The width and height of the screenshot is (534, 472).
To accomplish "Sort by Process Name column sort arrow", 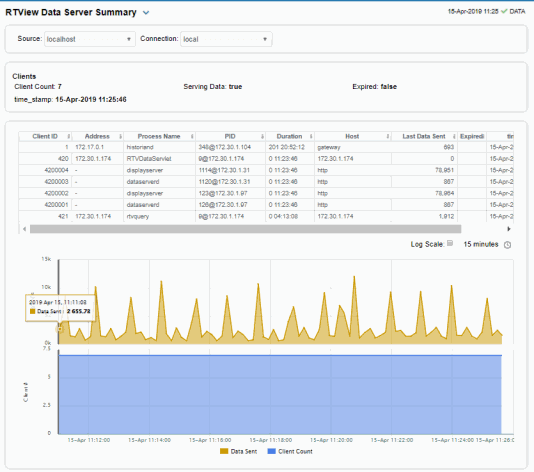I will (192, 137).
